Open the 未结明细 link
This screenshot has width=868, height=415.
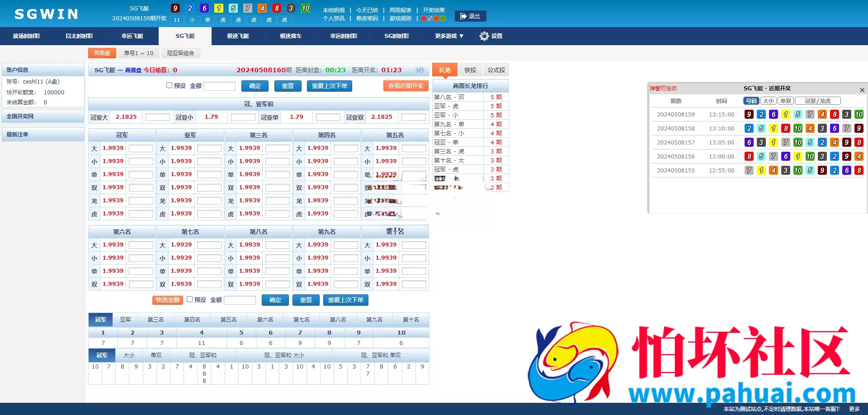coord(334,10)
